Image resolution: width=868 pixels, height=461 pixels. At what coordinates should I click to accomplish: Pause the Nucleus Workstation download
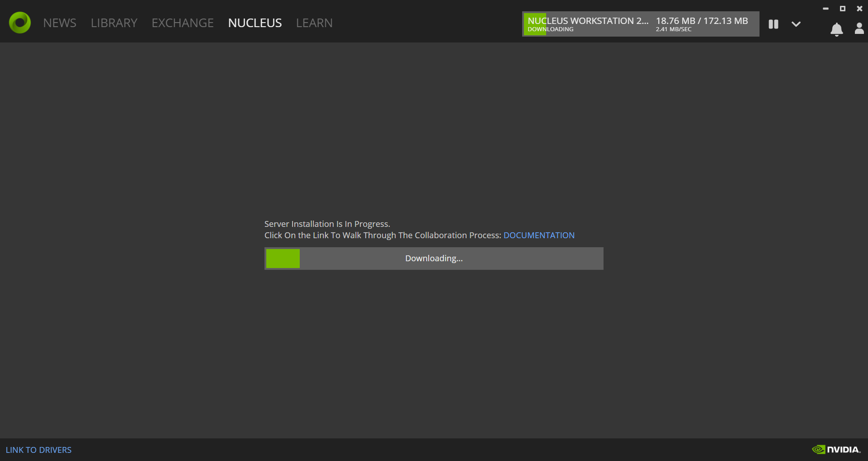774,24
